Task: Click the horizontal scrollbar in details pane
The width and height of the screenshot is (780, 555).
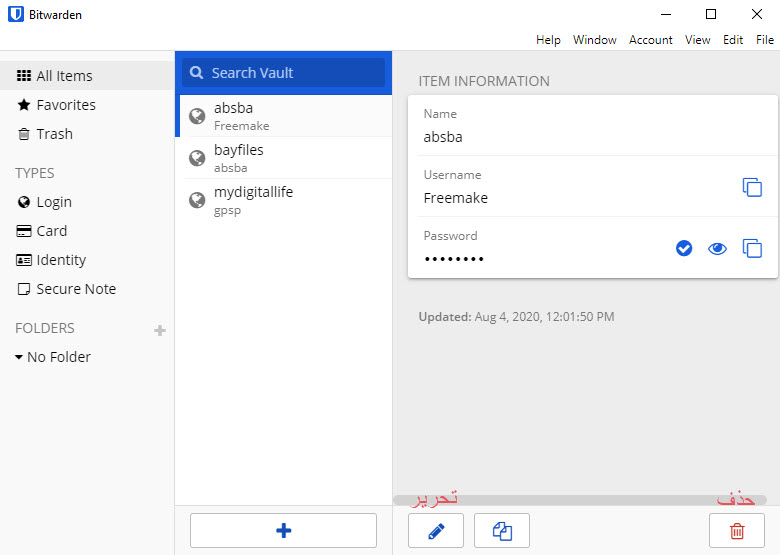Action: click(x=580, y=500)
